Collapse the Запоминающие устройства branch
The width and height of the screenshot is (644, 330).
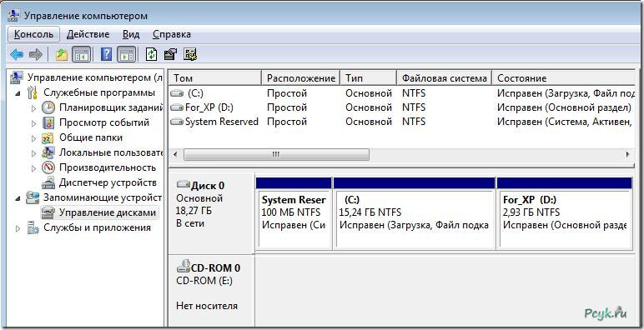click(x=18, y=197)
